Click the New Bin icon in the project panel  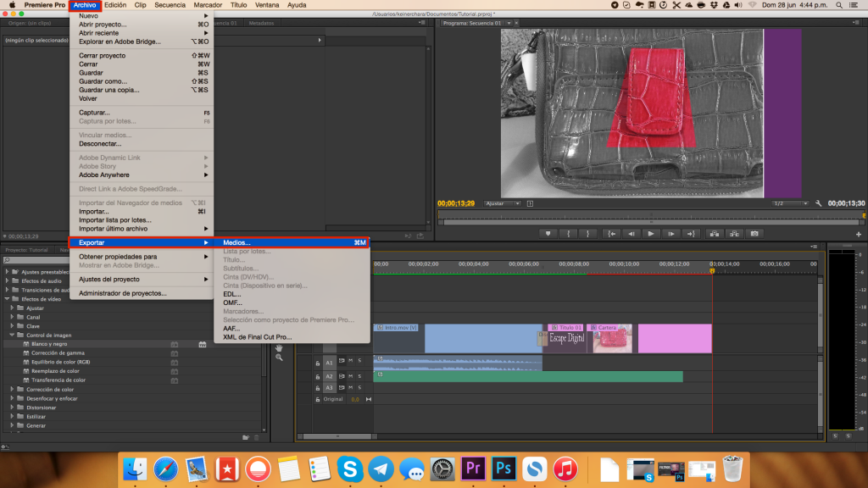(x=245, y=436)
